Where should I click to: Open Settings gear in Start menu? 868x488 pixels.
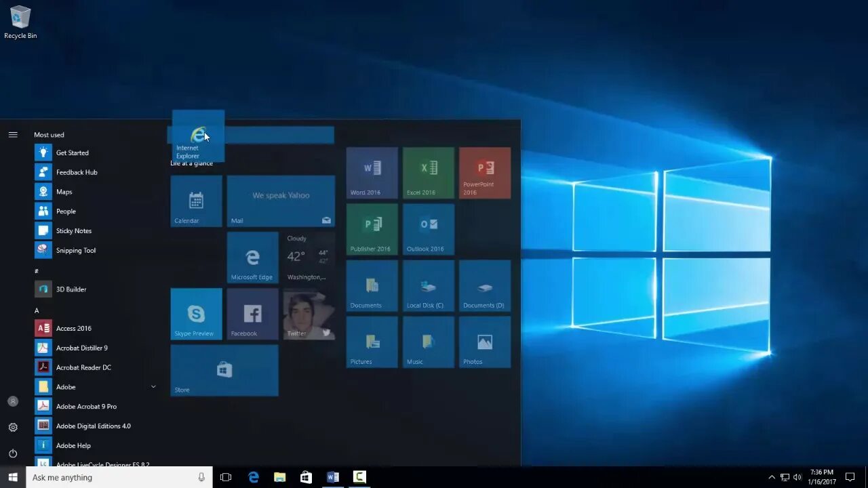[x=13, y=427]
